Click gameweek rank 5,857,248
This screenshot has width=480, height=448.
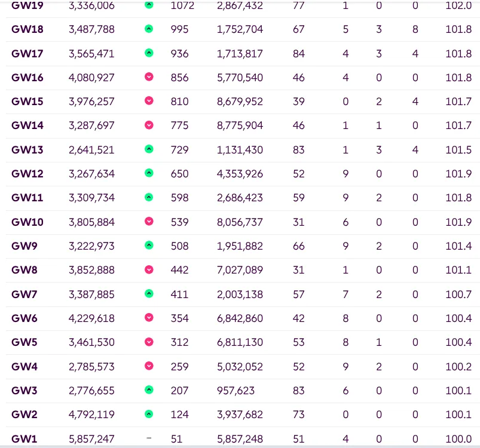point(240,439)
